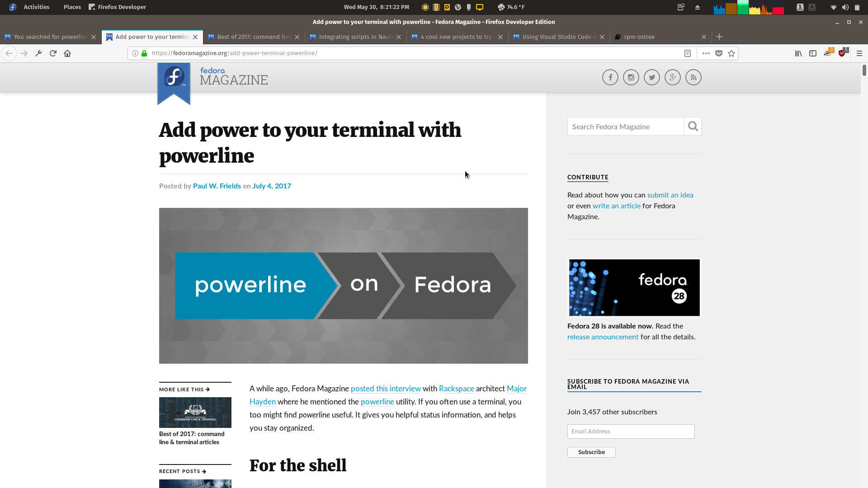
Task: Open the uBlock Origin extension icon
Action: [843, 52]
